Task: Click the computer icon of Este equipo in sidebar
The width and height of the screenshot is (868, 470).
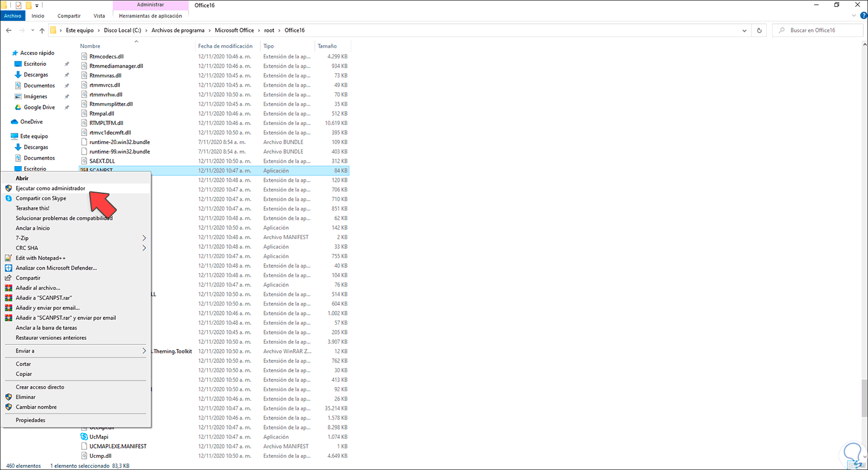Action: pos(14,136)
